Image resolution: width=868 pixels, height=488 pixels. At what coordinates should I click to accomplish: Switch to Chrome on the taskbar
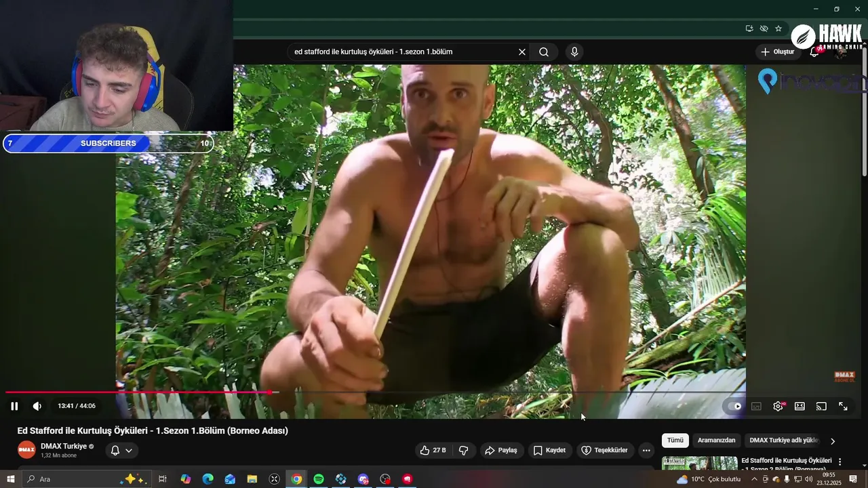[296, 479]
